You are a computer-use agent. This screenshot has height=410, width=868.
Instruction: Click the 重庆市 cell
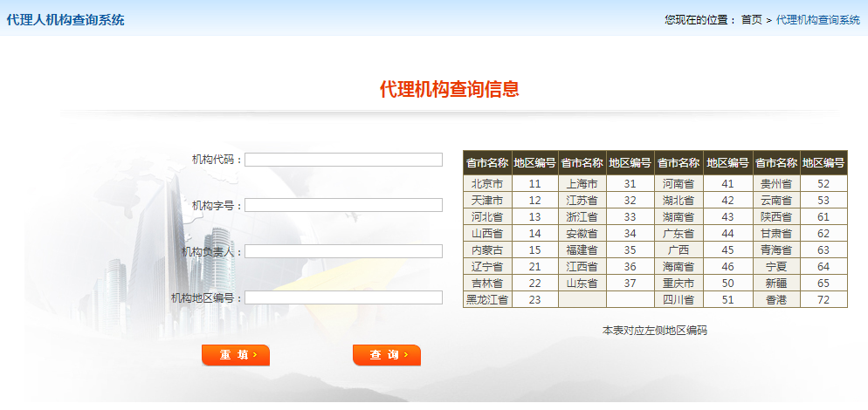(x=679, y=284)
